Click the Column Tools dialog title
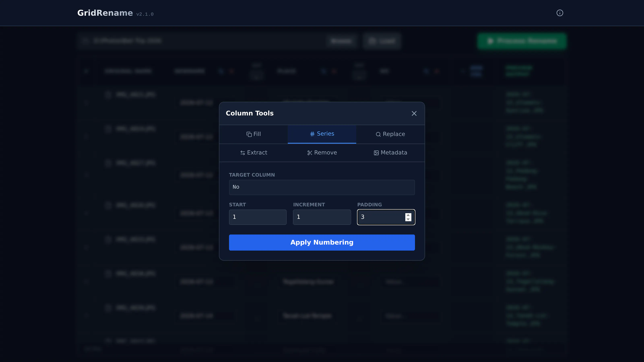Viewport: 644px width, 362px height. pos(250,113)
